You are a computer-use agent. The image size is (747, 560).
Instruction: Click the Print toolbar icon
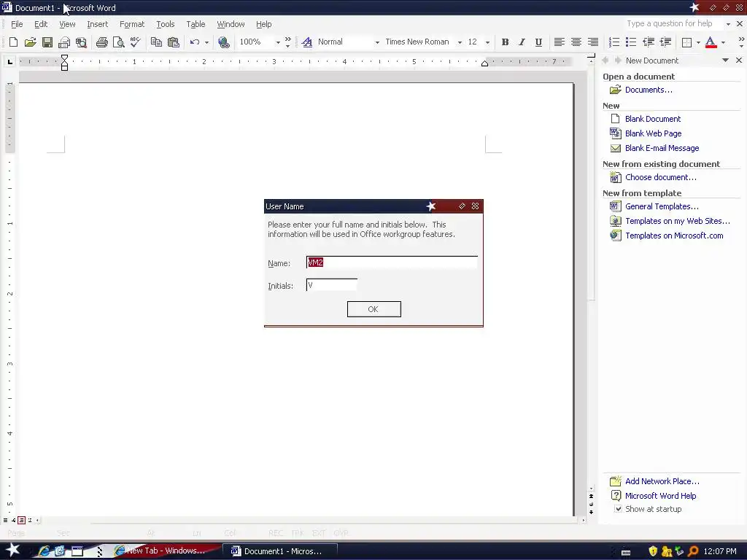[101, 42]
